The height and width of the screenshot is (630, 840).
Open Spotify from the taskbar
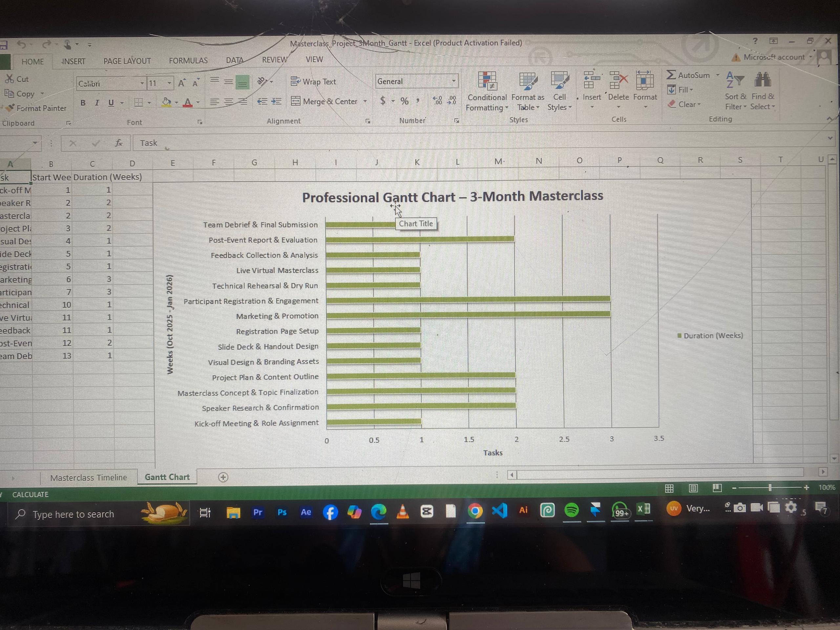[572, 510]
